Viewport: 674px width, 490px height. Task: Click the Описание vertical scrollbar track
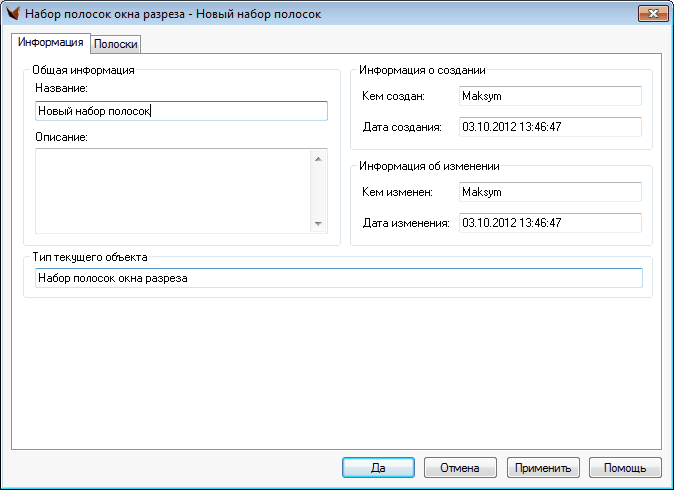(x=318, y=190)
